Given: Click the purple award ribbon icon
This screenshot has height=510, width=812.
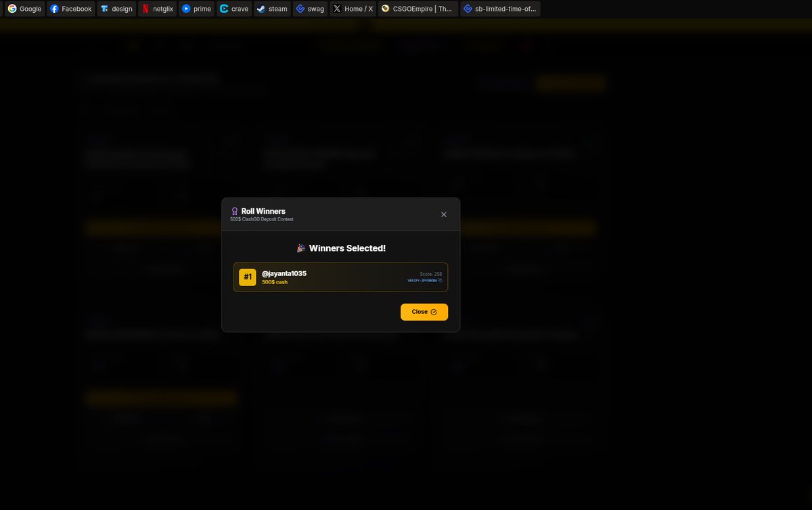Looking at the screenshot, I should click(234, 211).
